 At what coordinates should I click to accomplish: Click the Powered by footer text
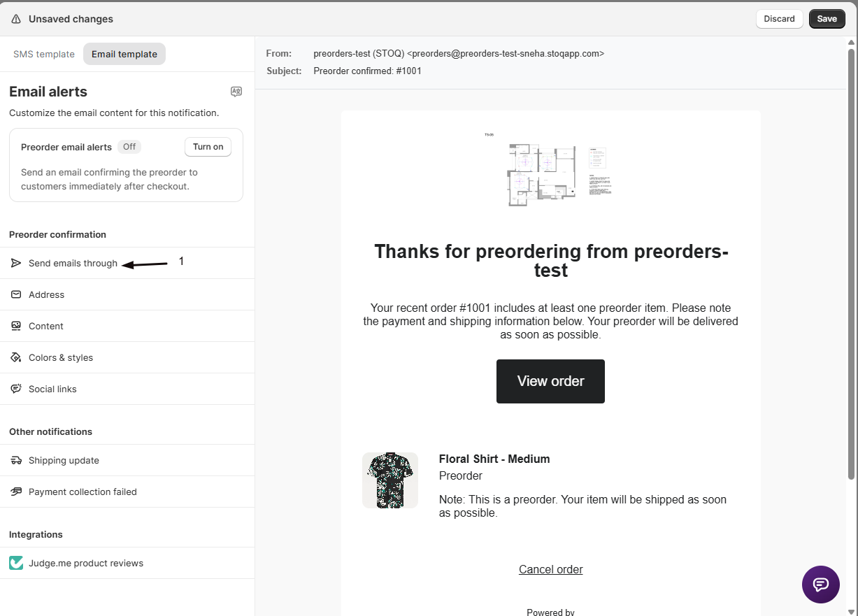click(550, 612)
